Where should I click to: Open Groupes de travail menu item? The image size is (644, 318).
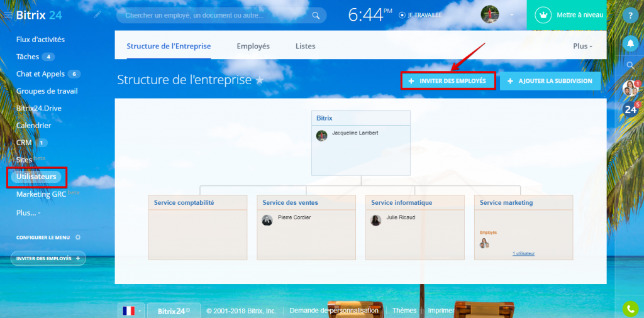(x=47, y=91)
